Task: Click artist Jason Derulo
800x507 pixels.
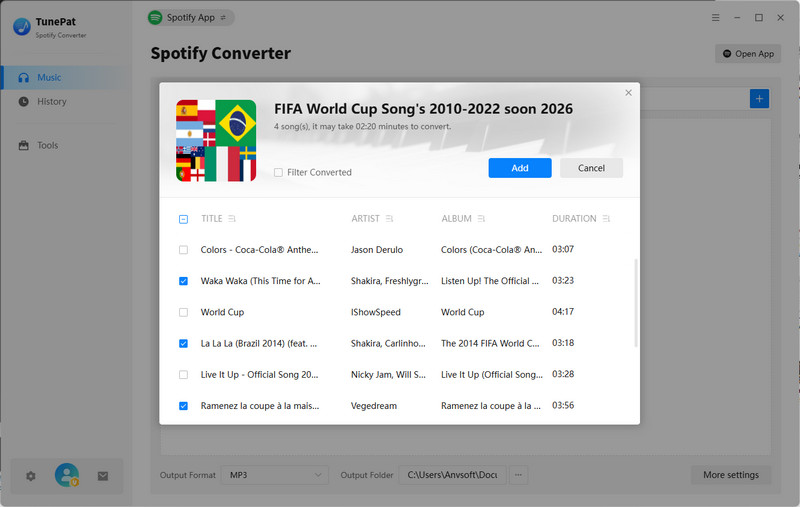Action: point(377,250)
